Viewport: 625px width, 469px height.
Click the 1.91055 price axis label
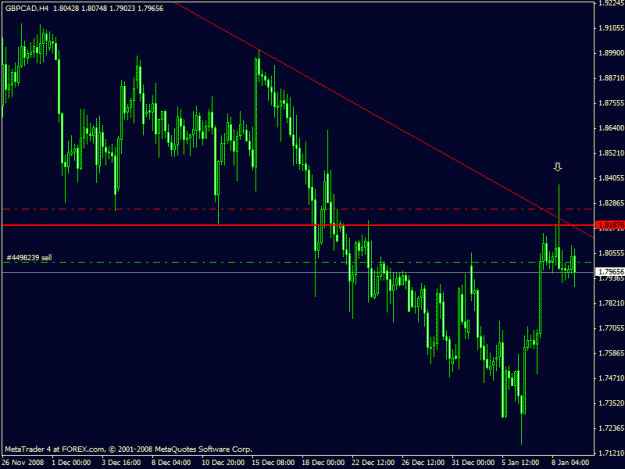pyautogui.click(x=611, y=28)
